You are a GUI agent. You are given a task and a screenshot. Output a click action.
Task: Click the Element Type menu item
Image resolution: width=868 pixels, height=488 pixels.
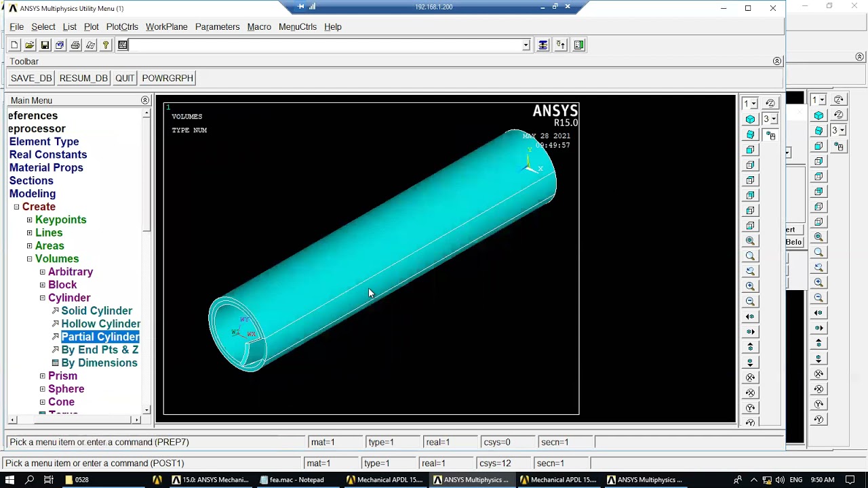(x=44, y=142)
